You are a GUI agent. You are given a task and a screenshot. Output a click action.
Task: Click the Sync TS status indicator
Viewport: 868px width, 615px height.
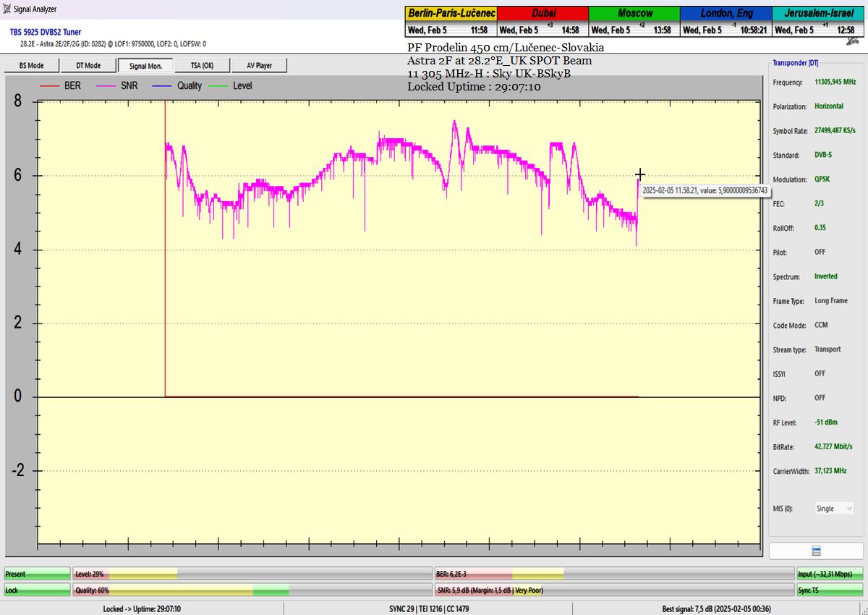[x=829, y=590]
